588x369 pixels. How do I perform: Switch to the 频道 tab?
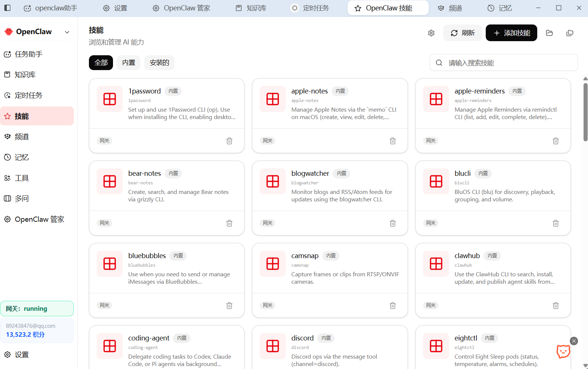point(450,8)
